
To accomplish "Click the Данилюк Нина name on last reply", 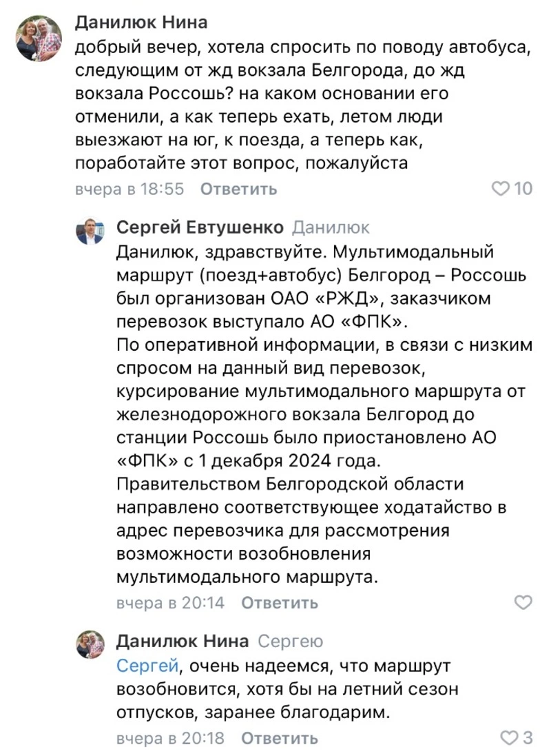I will 183,641.
